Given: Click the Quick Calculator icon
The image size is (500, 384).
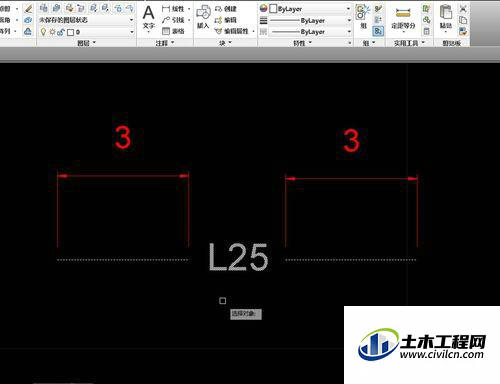Looking at the screenshot, I should point(426,31).
